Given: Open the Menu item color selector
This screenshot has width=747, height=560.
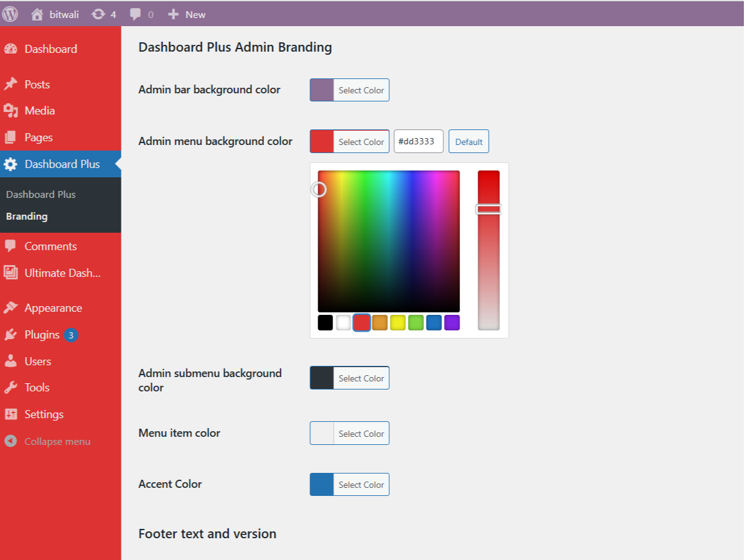Looking at the screenshot, I should 349,433.
